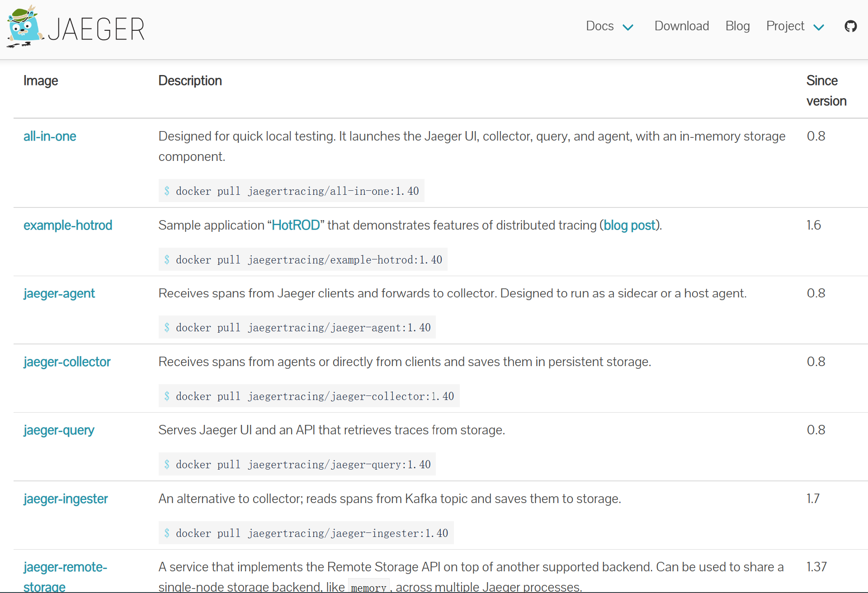This screenshot has height=593, width=868.
Task: Click the all-in-one docker pull command
Action: tap(291, 191)
